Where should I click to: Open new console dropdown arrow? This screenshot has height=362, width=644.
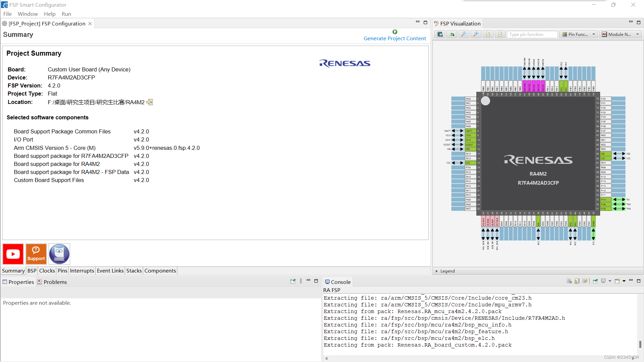(x=624, y=281)
